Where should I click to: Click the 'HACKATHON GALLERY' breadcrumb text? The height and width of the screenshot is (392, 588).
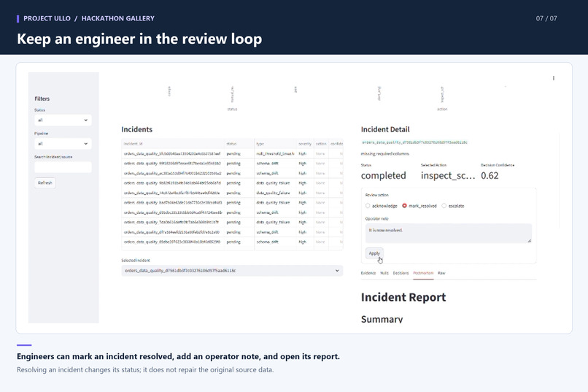(117, 18)
